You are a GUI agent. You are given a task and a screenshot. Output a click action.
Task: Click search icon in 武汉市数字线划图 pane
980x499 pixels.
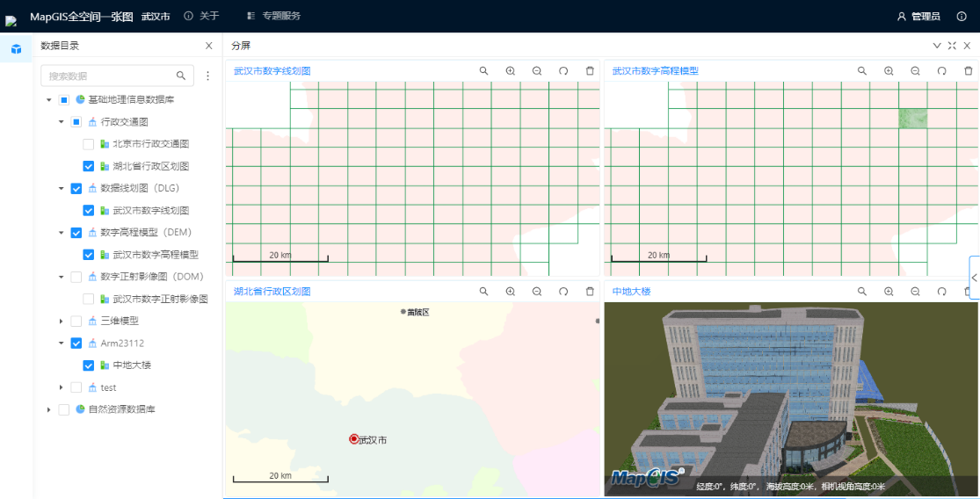(483, 71)
